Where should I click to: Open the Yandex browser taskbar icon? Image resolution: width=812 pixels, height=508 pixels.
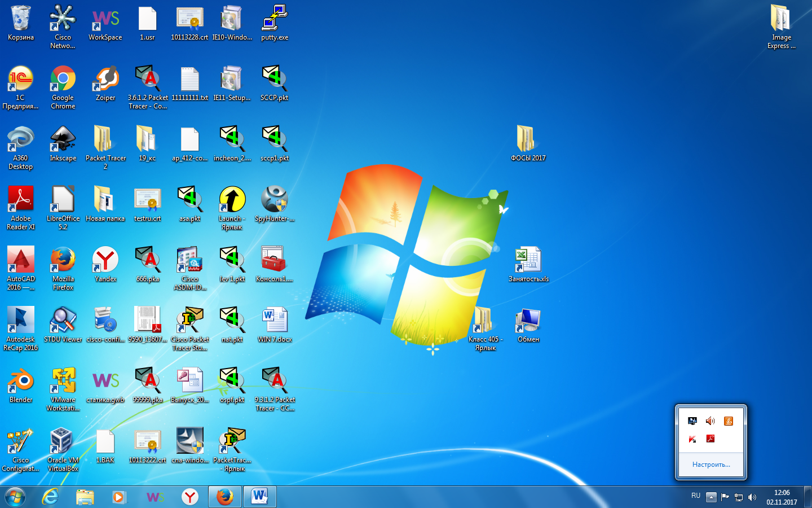(x=190, y=497)
